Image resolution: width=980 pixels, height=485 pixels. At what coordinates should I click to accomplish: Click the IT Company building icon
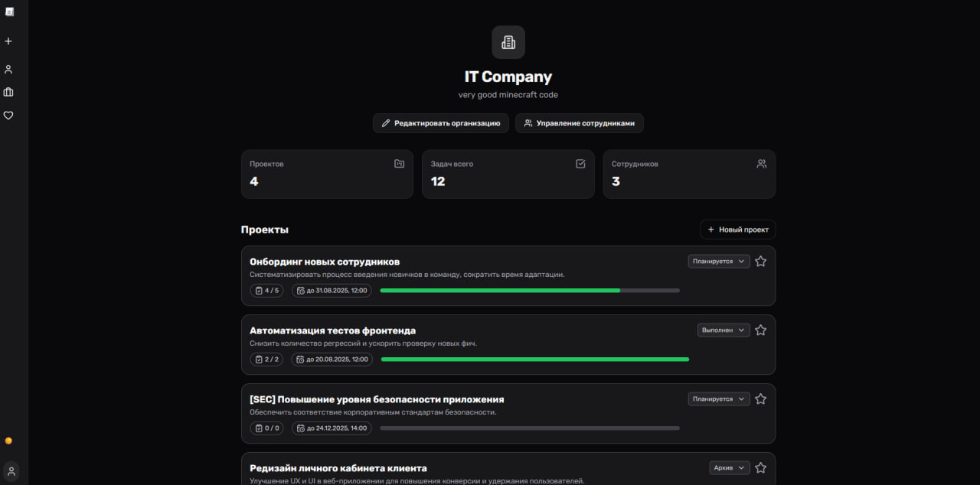(x=508, y=42)
